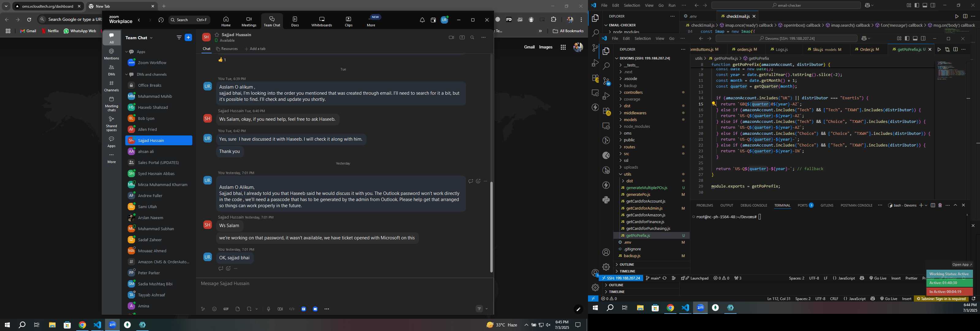Switch to the orders.js editor tab
The image size is (980, 331).
744,50
